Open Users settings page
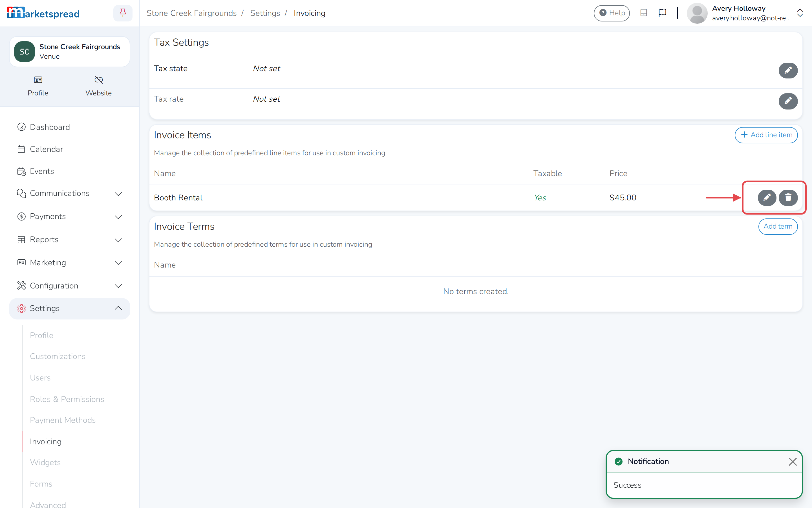Viewport: 812px width, 508px height. (x=40, y=378)
